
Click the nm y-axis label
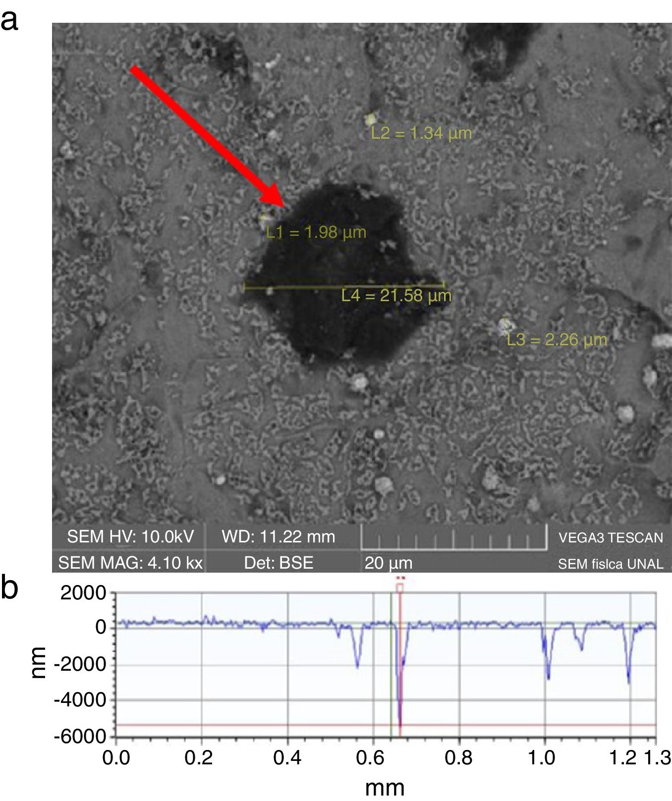click(38, 663)
